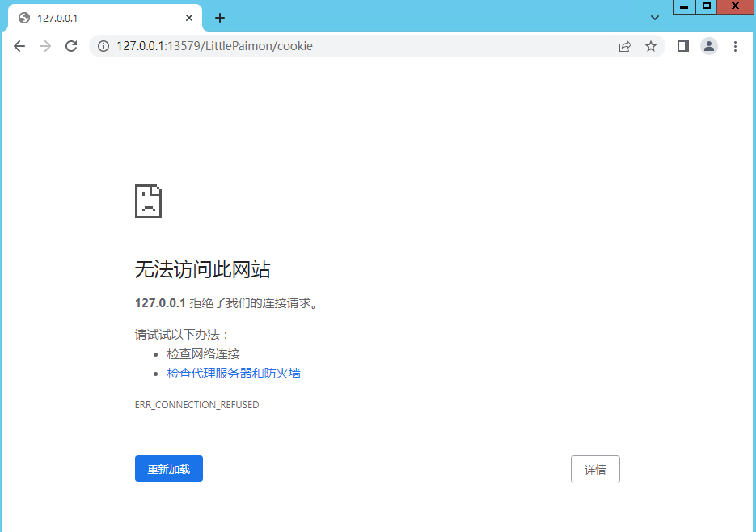View site information icon in address bar
The width and height of the screenshot is (756, 532).
click(x=103, y=46)
